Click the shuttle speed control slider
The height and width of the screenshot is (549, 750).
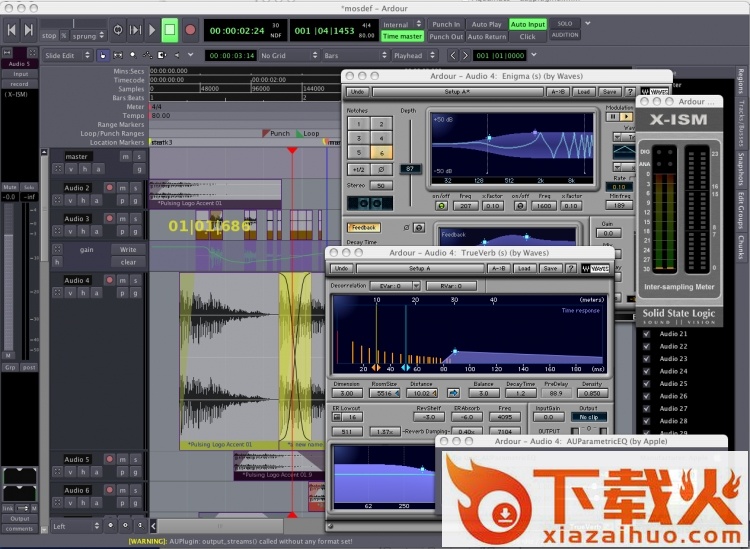point(73,23)
